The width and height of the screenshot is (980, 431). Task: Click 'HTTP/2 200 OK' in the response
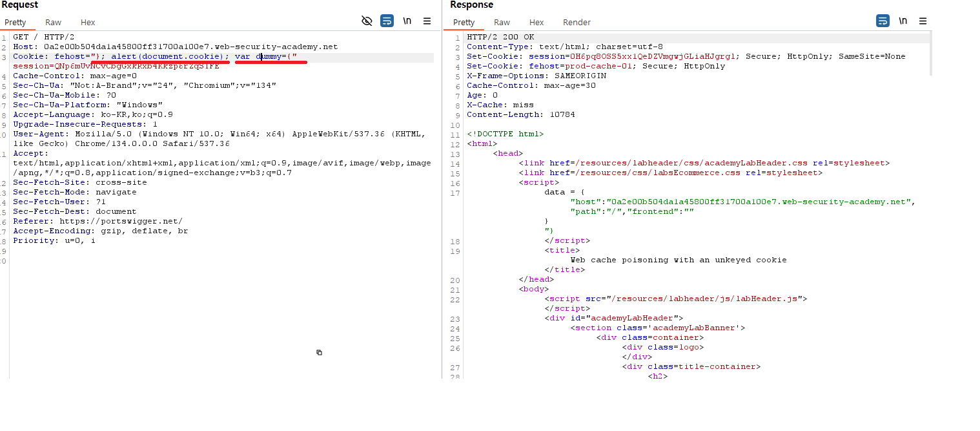pyautogui.click(x=500, y=37)
